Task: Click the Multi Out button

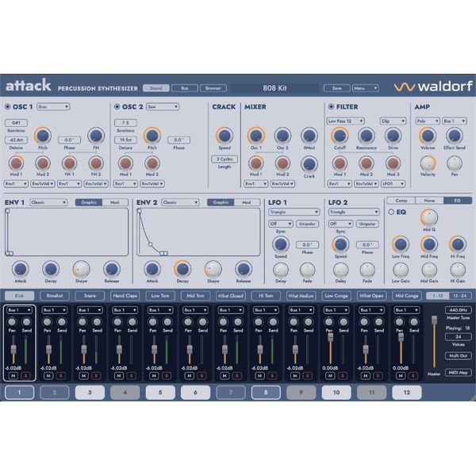Action: tap(458, 355)
